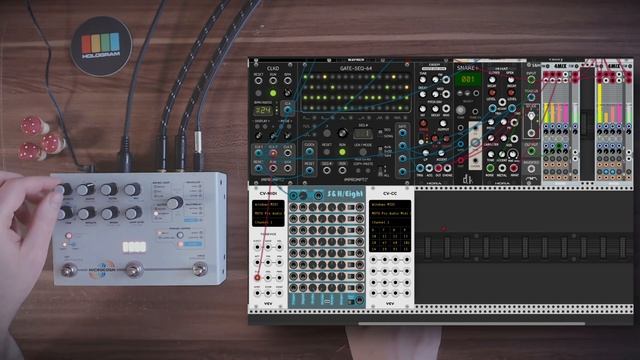The height and width of the screenshot is (360, 640).
Task: Click the first 4MIX module title
Action: (x=559, y=66)
